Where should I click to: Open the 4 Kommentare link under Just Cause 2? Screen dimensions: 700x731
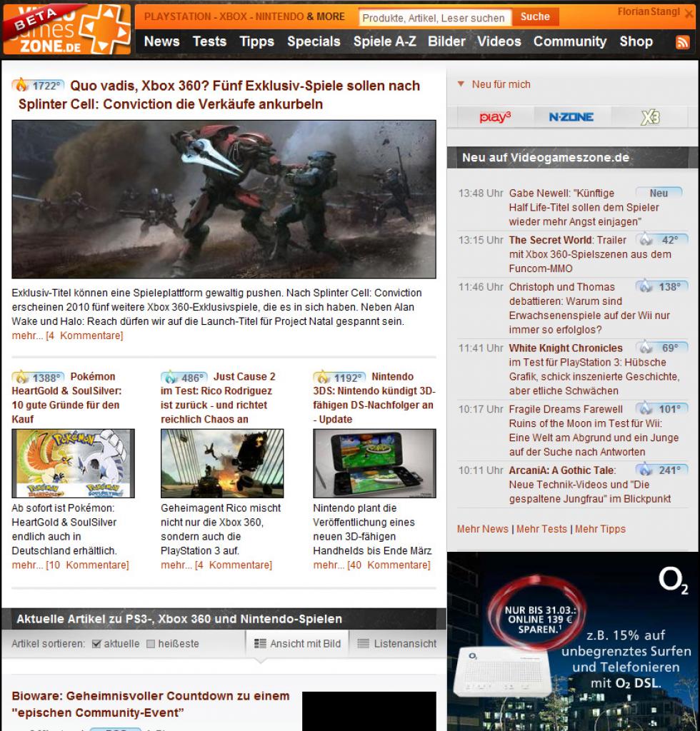(x=233, y=565)
